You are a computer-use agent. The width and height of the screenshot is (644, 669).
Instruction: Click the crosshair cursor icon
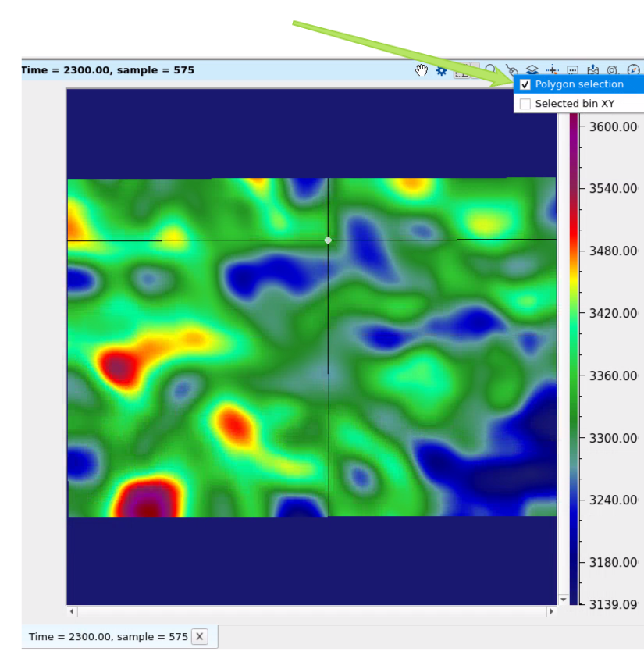click(x=553, y=70)
